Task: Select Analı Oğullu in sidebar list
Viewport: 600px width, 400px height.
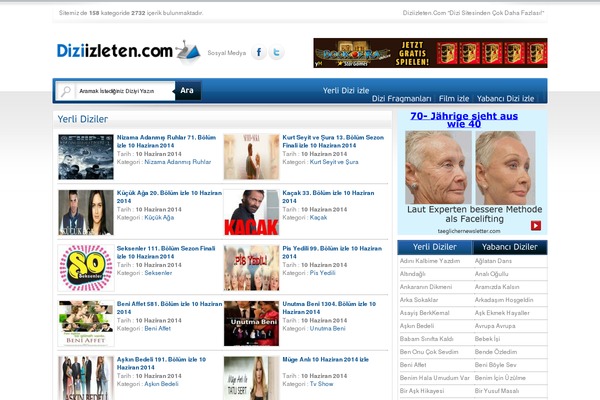Action: [491, 274]
